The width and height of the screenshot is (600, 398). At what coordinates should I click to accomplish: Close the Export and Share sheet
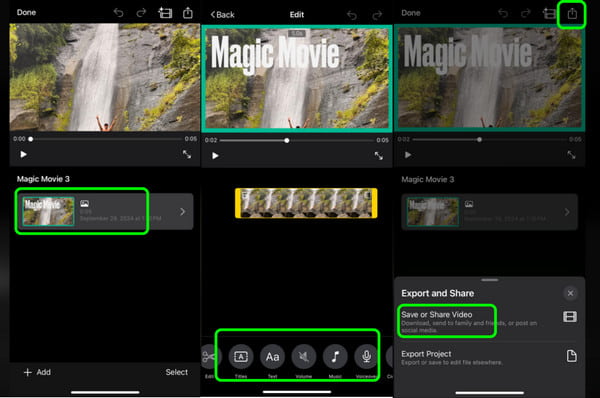click(570, 293)
